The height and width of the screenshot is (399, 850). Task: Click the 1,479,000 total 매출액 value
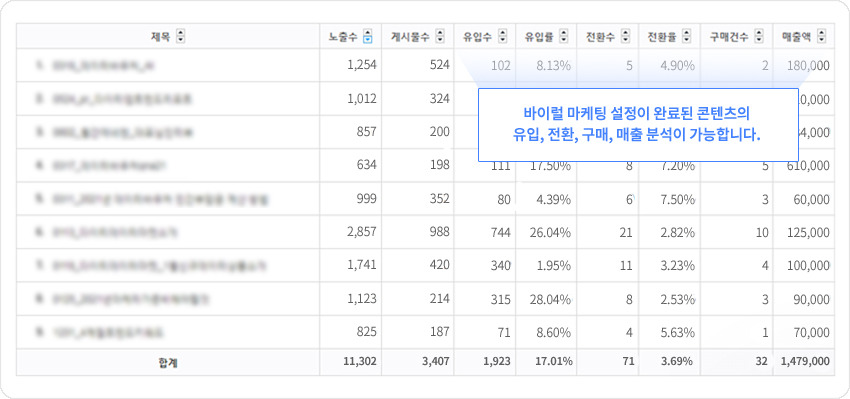pyautogui.click(x=804, y=361)
